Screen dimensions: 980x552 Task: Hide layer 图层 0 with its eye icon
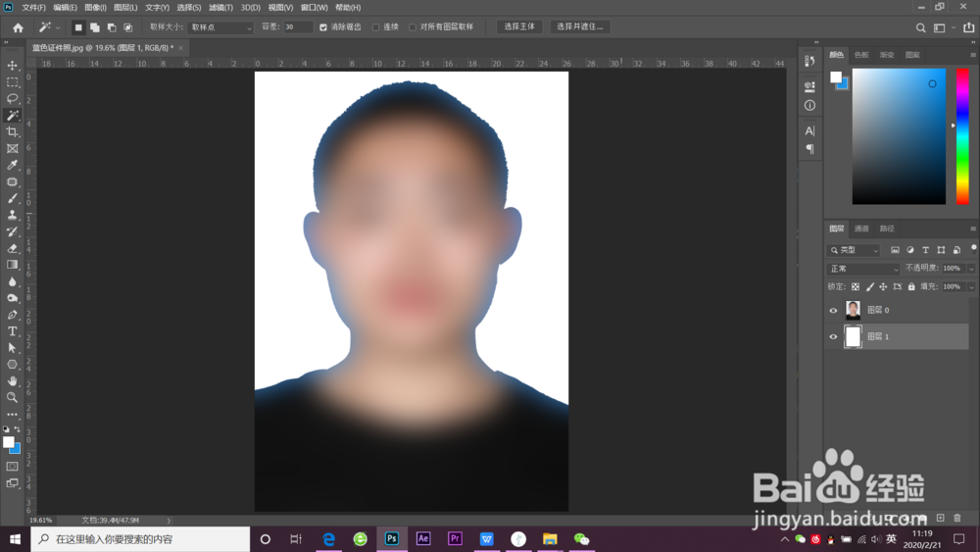click(833, 310)
